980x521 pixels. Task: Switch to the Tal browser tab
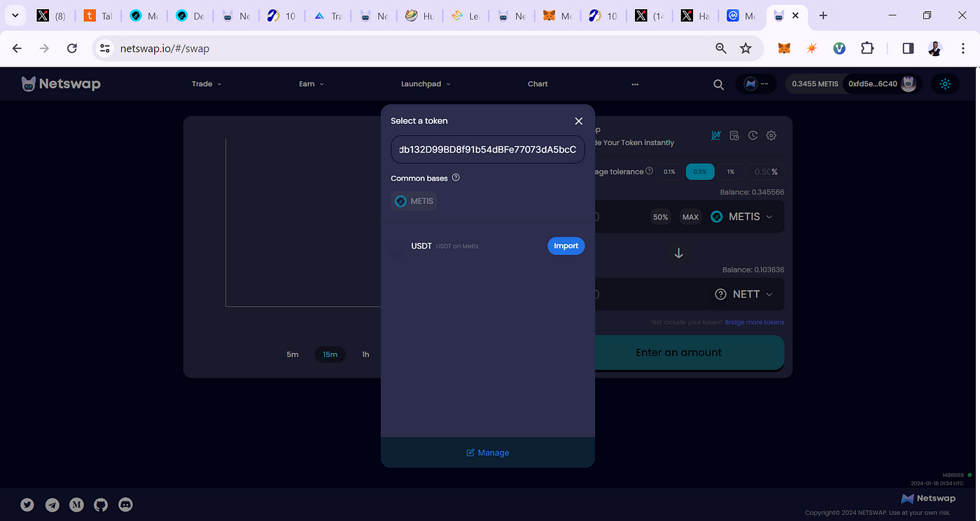click(x=98, y=15)
